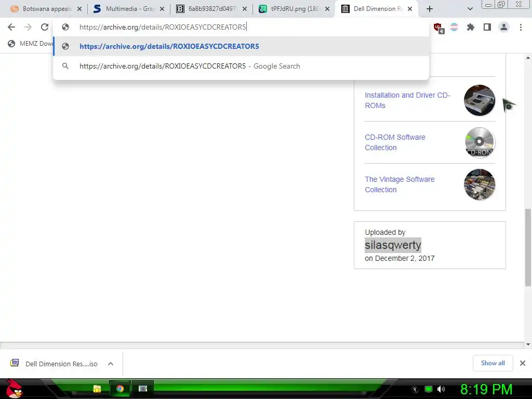
Task: Open a new tab with plus button
Action: pos(430,9)
